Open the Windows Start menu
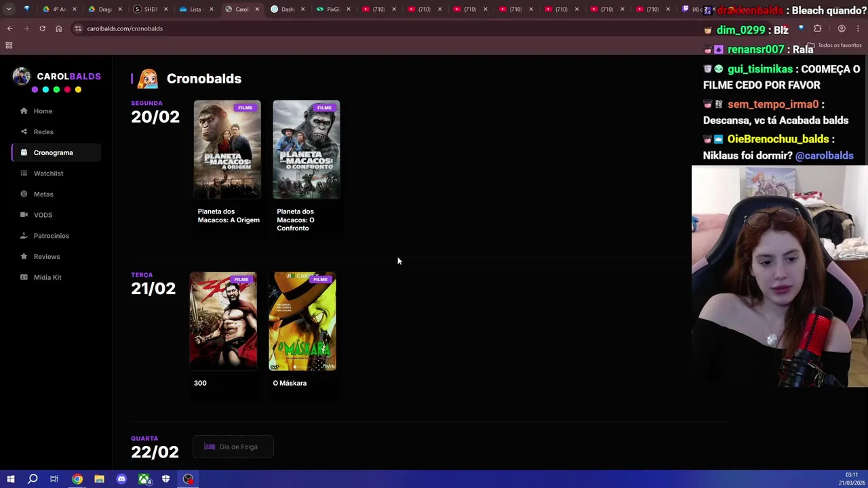This screenshot has height=488, width=868. (x=10, y=479)
